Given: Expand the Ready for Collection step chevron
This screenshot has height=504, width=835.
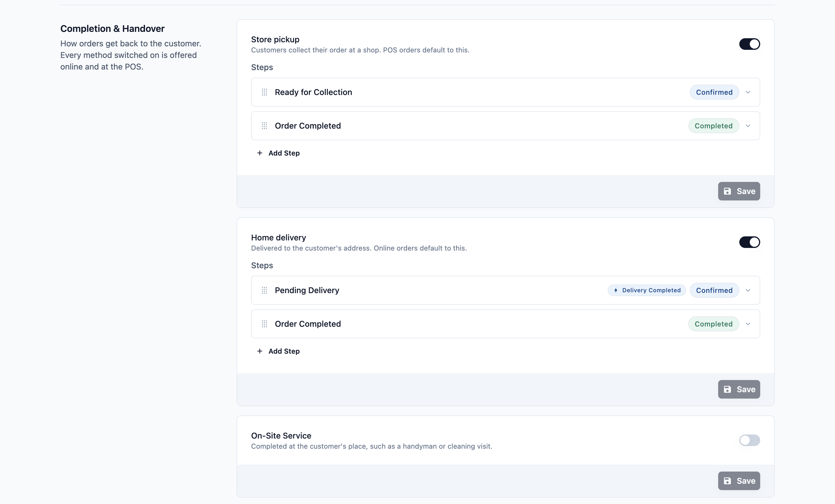Looking at the screenshot, I should pos(748,92).
